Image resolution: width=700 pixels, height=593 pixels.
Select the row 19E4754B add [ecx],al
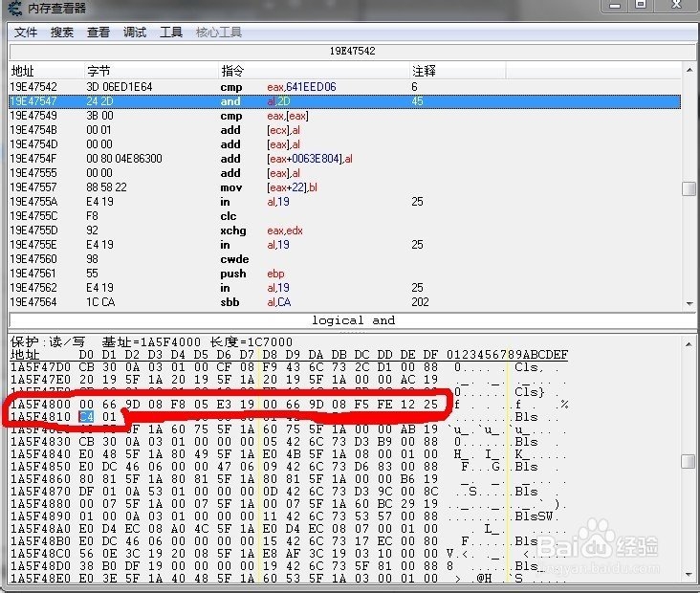(x=344, y=130)
